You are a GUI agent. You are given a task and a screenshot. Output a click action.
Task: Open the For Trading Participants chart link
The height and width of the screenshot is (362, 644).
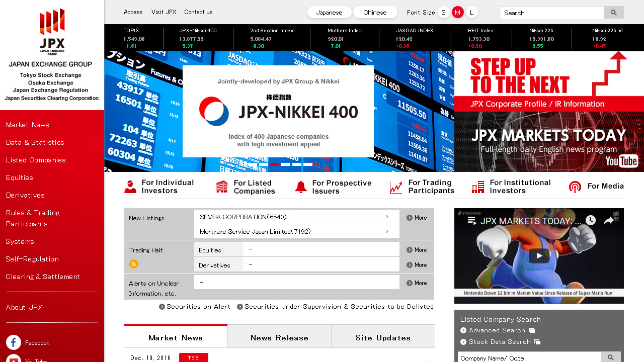(x=422, y=187)
